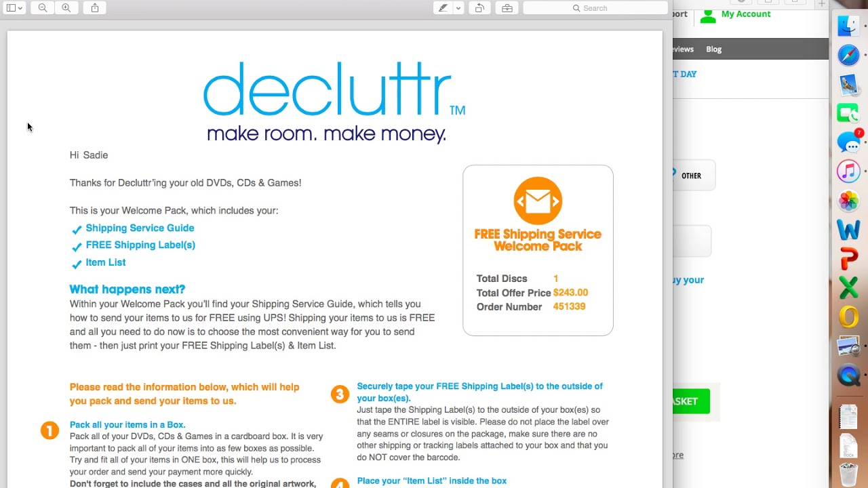
Task: Open the DOCX document stack in Dock
Action: [848, 445]
